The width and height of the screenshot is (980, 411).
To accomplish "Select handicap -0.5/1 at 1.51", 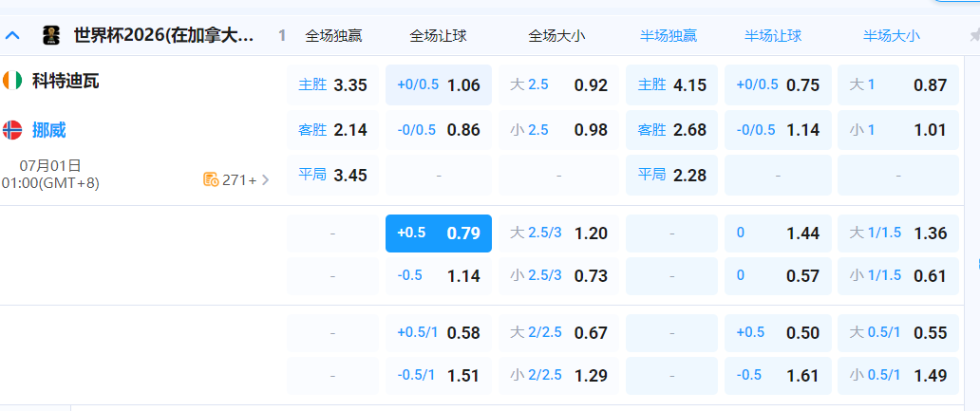I will click(439, 376).
